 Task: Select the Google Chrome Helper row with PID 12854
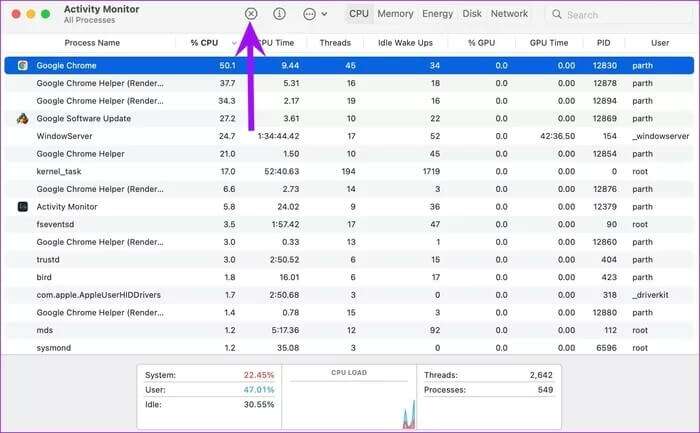349,154
